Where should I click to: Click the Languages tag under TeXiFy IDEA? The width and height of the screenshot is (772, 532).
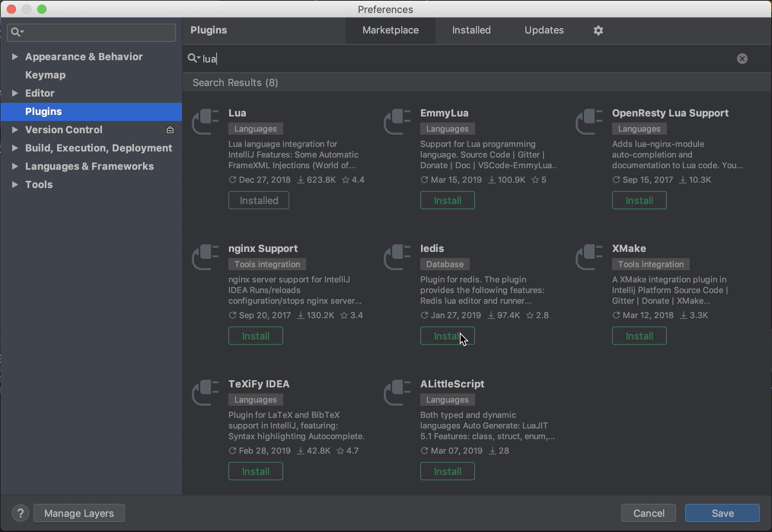pyautogui.click(x=255, y=400)
